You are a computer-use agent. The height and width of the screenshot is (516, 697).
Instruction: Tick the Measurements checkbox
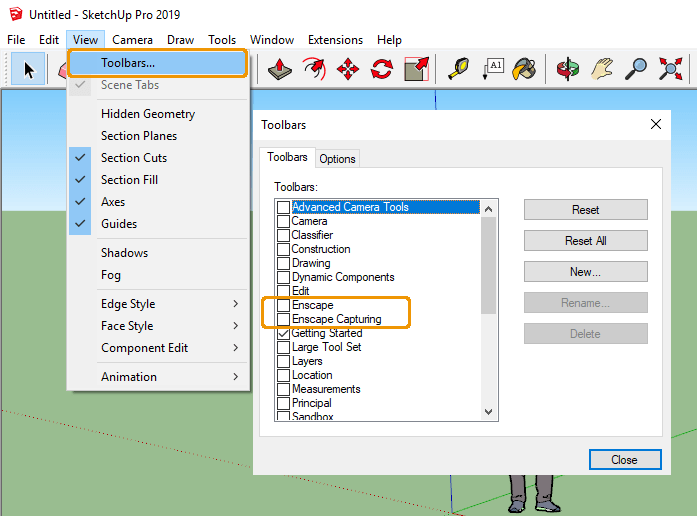[283, 389]
